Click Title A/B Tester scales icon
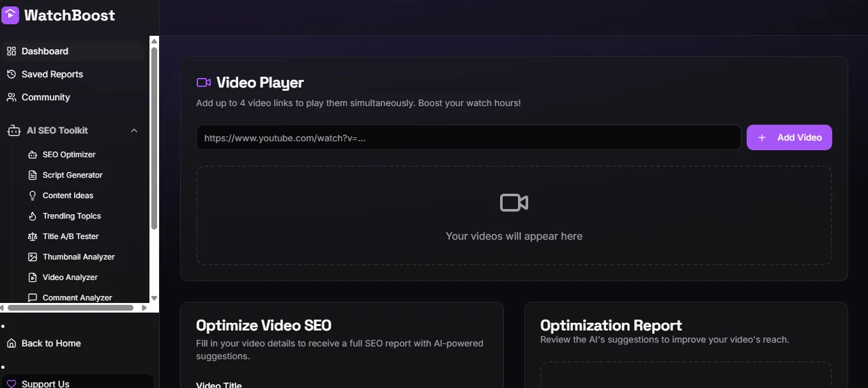Screen dimensions: 868x388 click(x=33, y=237)
